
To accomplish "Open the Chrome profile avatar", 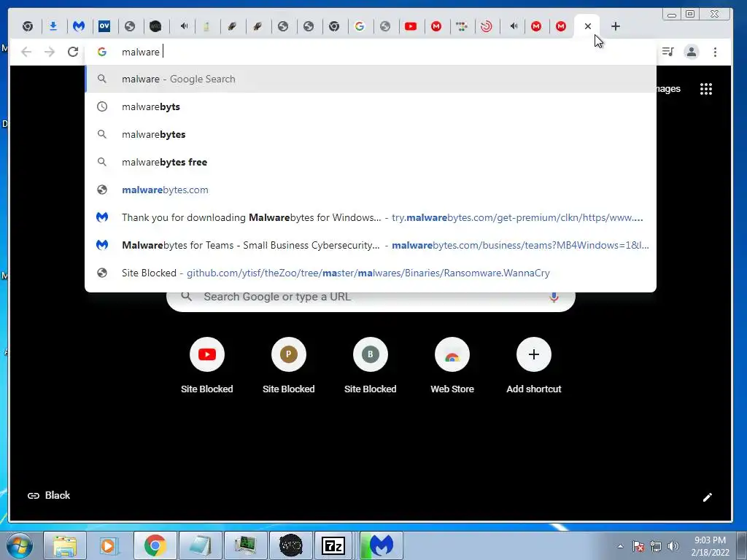I will point(692,52).
